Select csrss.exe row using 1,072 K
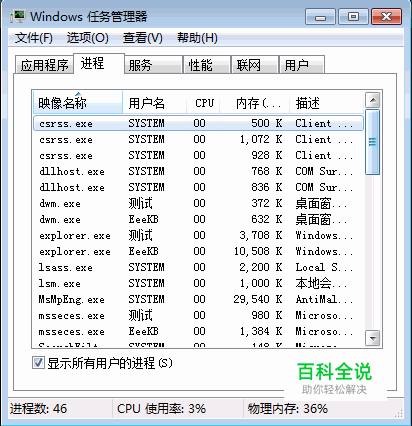This screenshot has height=426, width=412. [x=198, y=139]
